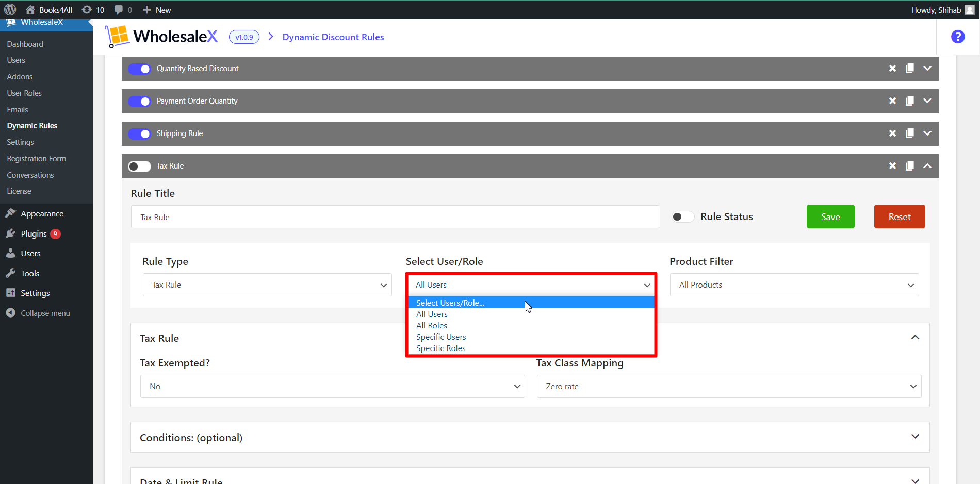
Task: Choose the Specific Users option
Action: (531, 337)
